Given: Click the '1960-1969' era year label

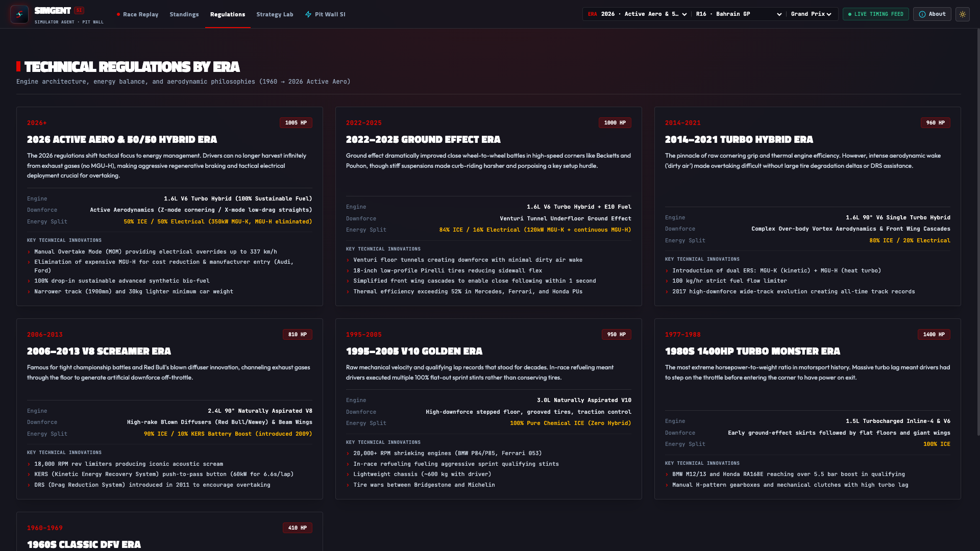Looking at the screenshot, I should pos(45,528).
